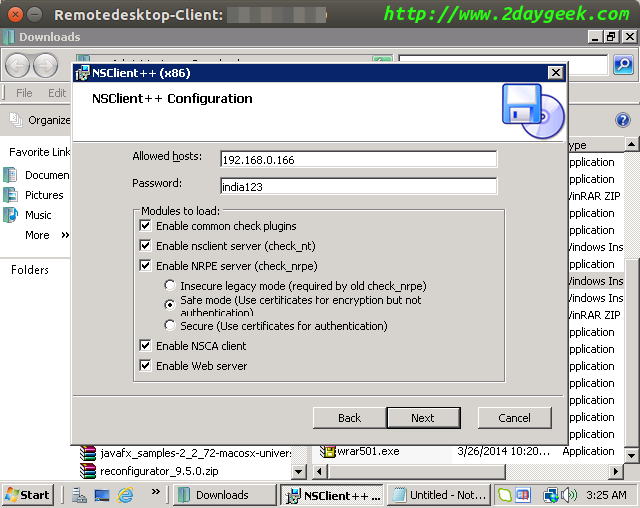Open the Edit menu in Downloads

(x=57, y=93)
